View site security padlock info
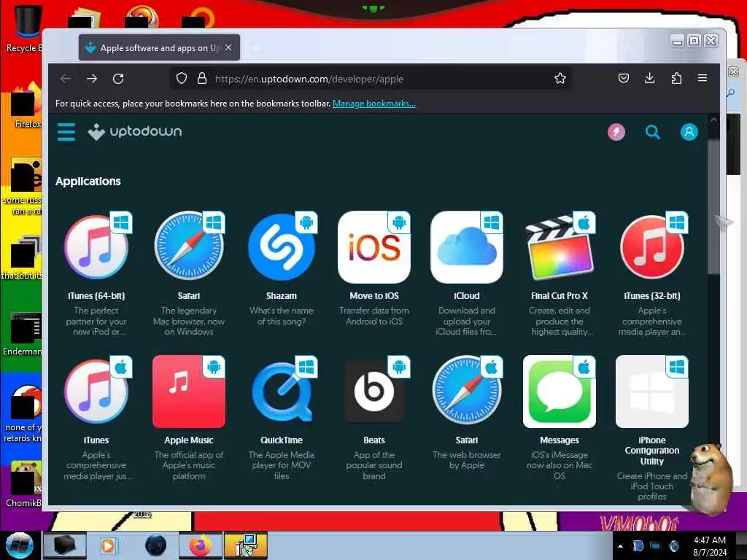This screenshot has width=747, height=560. pos(202,79)
